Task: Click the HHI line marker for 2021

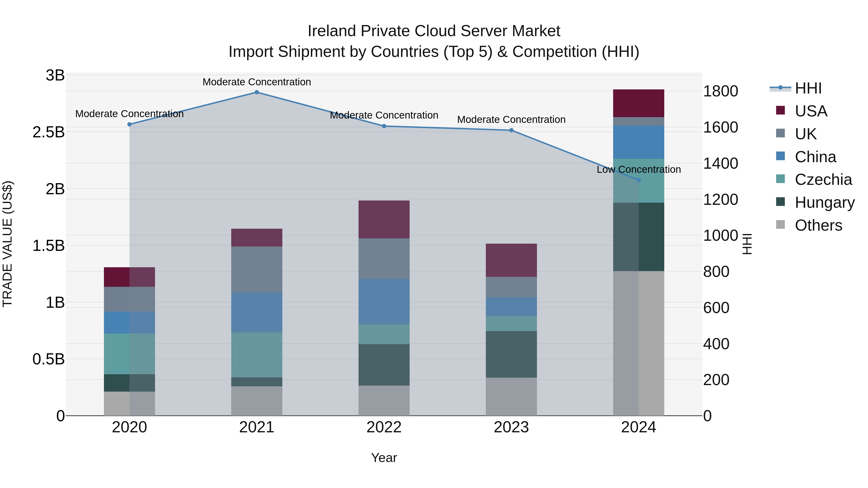Action: (257, 92)
